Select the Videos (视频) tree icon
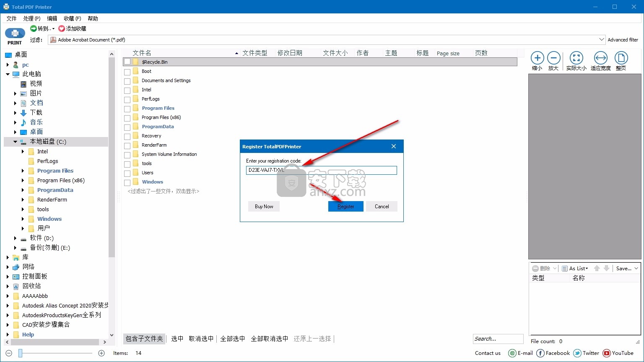The height and width of the screenshot is (362, 644). tap(23, 84)
